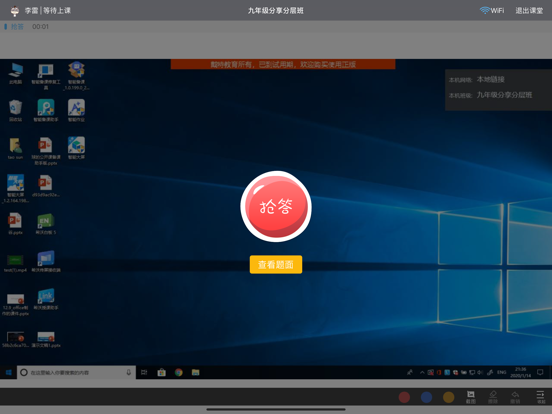The height and width of the screenshot is (414, 552).
Task: Select the blue pen color
Action: coord(426,397)
